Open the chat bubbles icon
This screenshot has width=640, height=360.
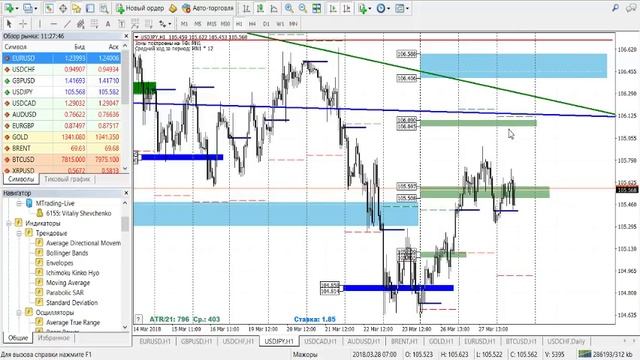(631, 8)
